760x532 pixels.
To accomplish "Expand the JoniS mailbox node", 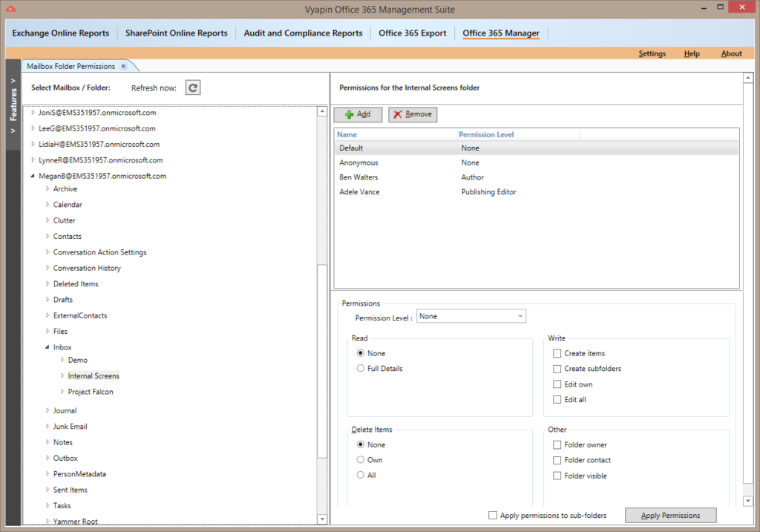I will click(33, 112).
